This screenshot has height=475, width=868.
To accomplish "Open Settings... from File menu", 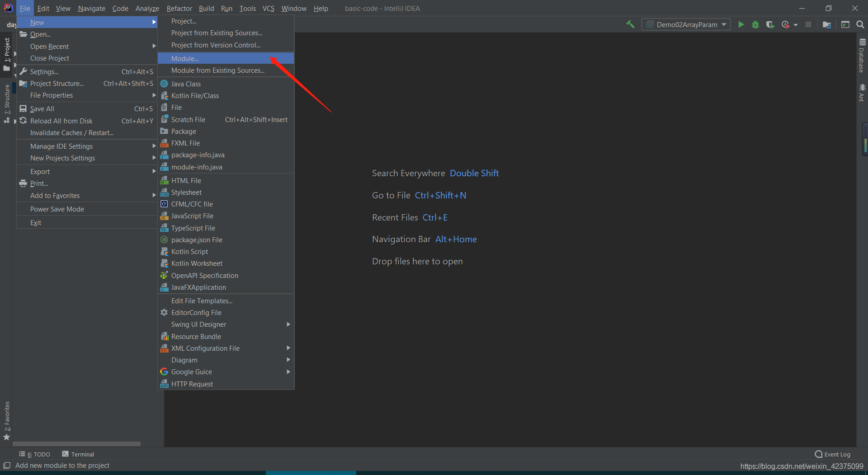I will pos(87,72).
